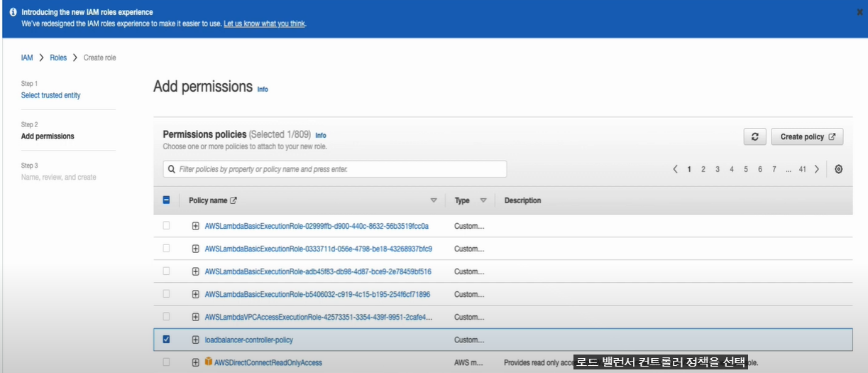Open AWSLambdaBasicExecutionRole-b5406032 policy link

click(317, 294)
